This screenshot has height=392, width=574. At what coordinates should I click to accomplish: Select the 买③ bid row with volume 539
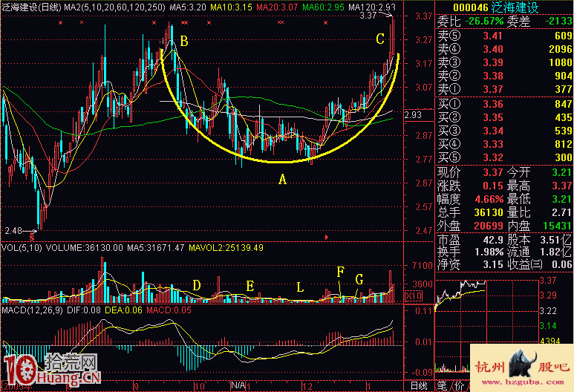click(504, 131)
